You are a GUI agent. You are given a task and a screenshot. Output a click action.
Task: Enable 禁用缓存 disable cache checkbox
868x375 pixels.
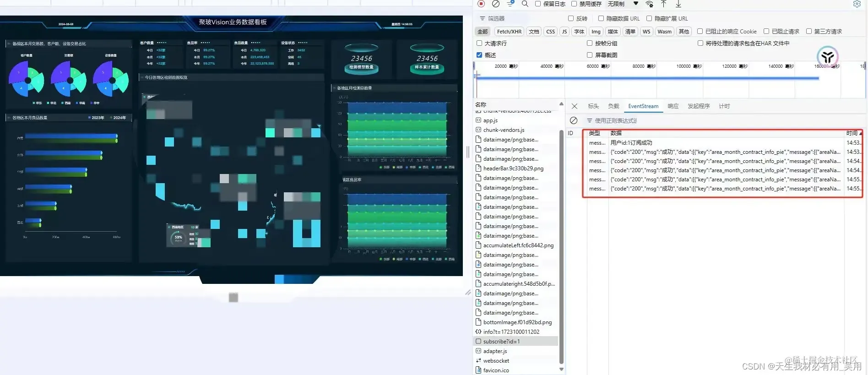[x=574, y=4]
